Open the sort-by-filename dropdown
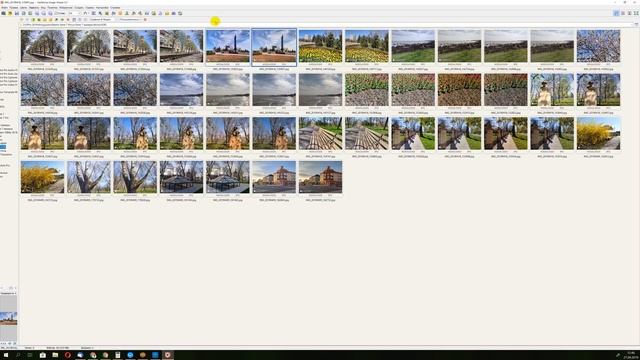The height and width of the screenshot is (360, 640). coord(130,20)
